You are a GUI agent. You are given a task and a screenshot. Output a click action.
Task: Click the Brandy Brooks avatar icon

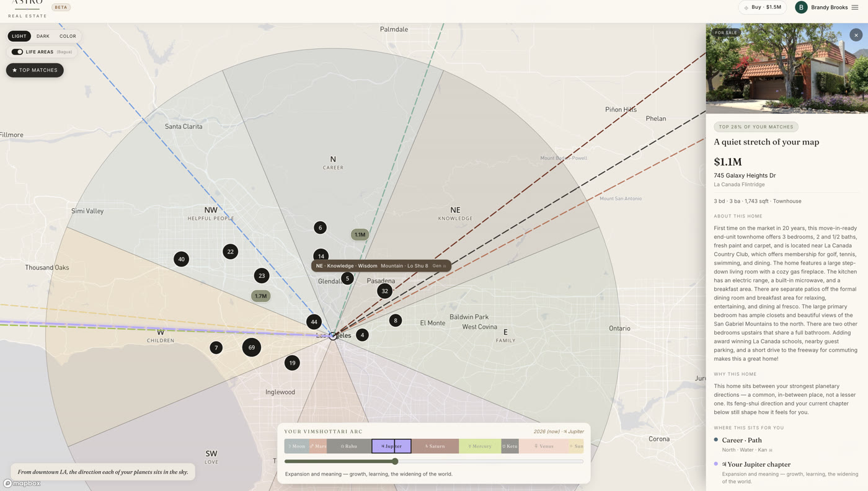[801, 7]
